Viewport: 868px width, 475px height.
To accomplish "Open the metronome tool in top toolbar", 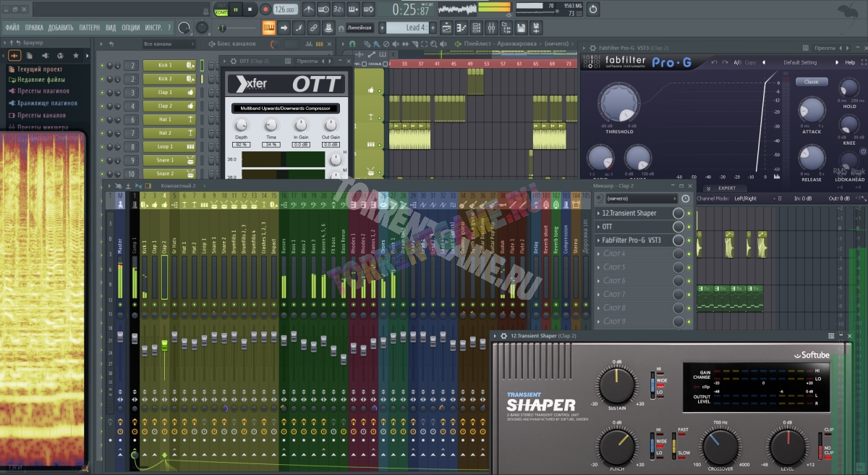I will click(x=309, y=9).
